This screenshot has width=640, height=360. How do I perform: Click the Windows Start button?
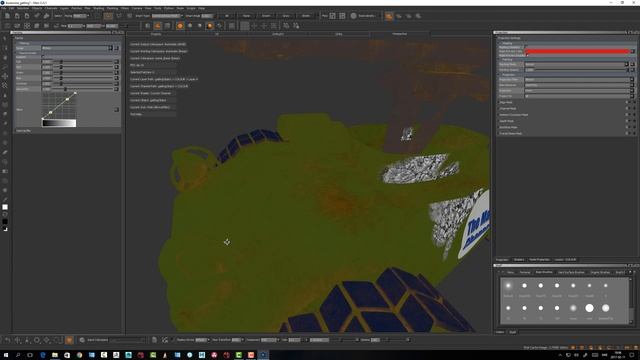(6, 355)
